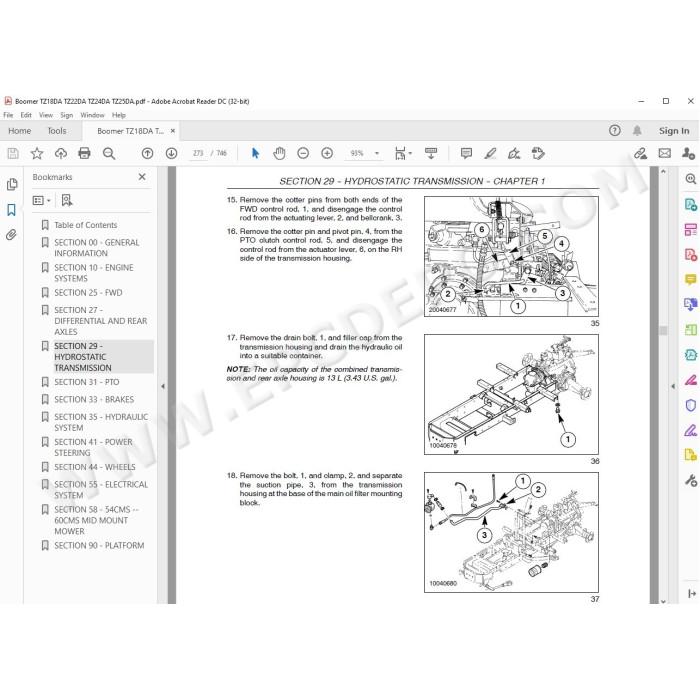Switch to the Tools tab
The width and height of the screenshot is (700, 700).
[x=57, y=131]
